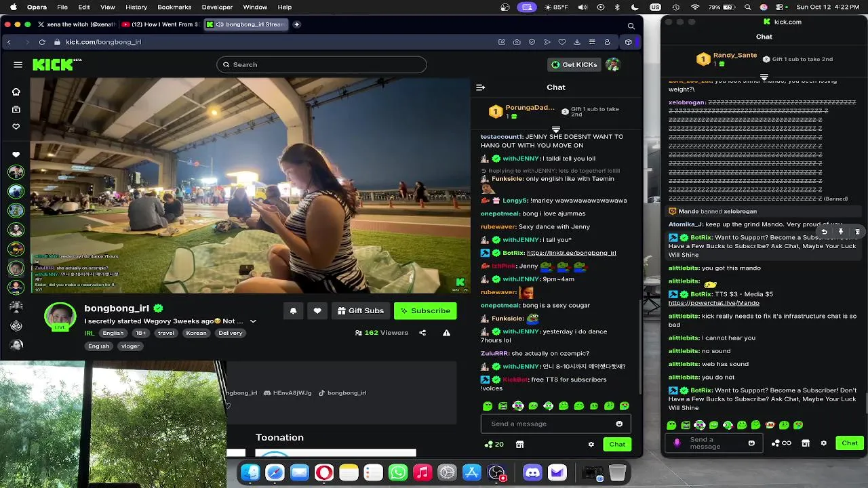The image size is (868, 488).
Task: Click the bongbong_irl streamer avatar
Action: (60, 317)
